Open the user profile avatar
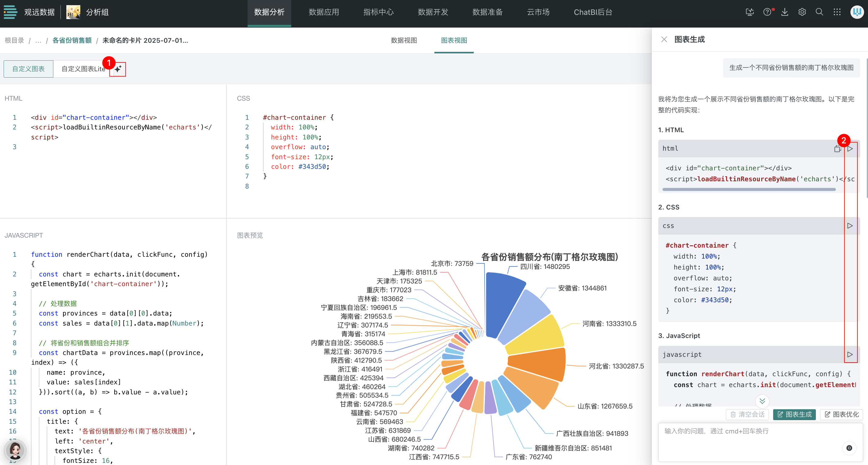The width and height of the screenshot is (868, 465). coord(857,12)
